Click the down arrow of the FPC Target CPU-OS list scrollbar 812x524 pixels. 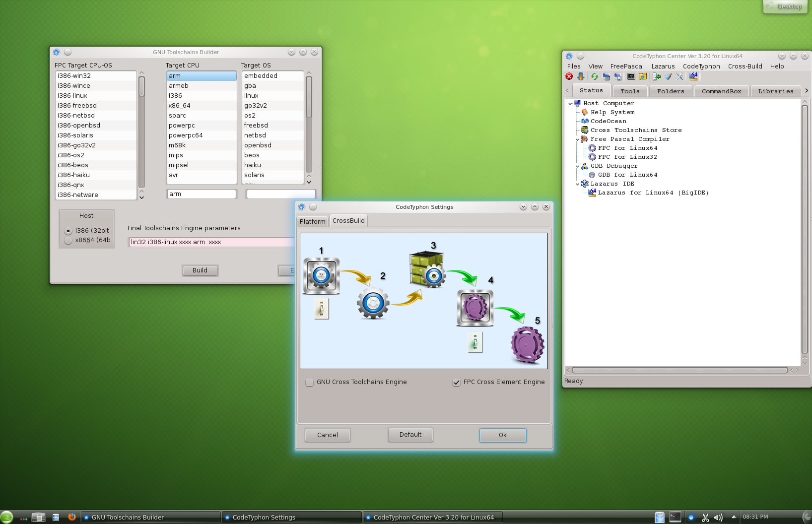(x=141, y=197)
